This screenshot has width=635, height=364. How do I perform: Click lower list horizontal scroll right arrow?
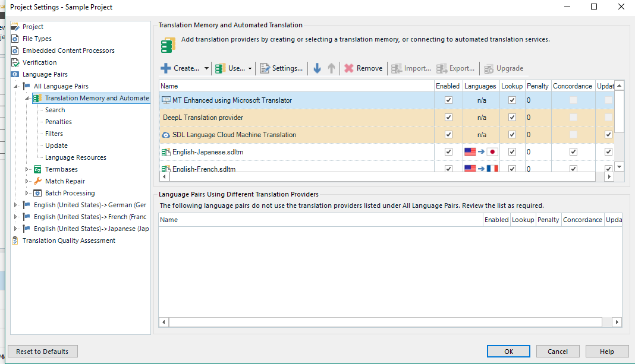pos(617,322)
